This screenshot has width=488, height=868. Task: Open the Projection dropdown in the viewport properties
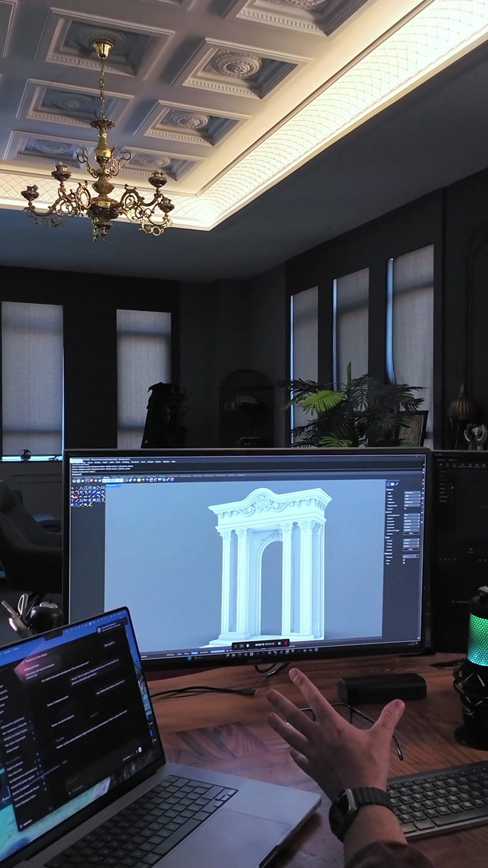[412, 502]
